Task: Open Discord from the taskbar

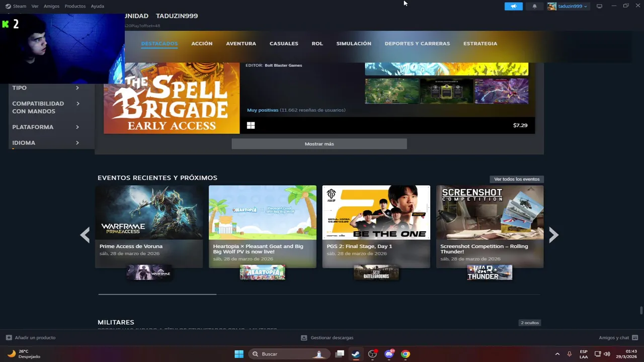Action: tap(389, 354)
